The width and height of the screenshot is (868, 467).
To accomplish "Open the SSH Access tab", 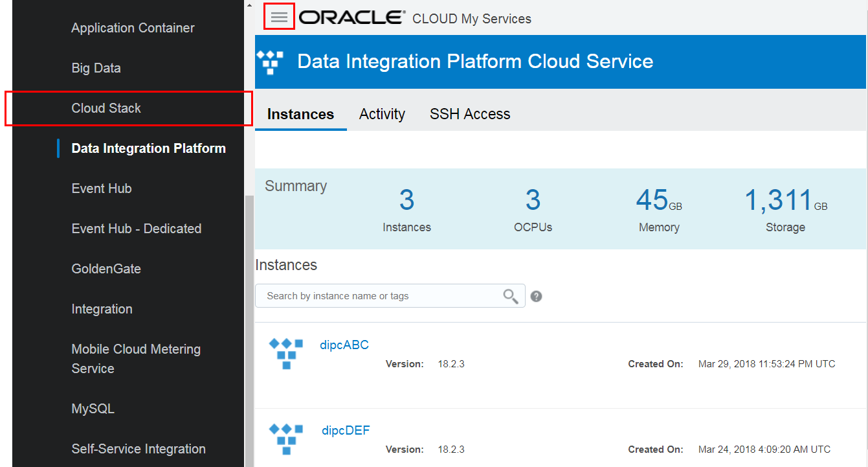I will [x=470, y=113].
